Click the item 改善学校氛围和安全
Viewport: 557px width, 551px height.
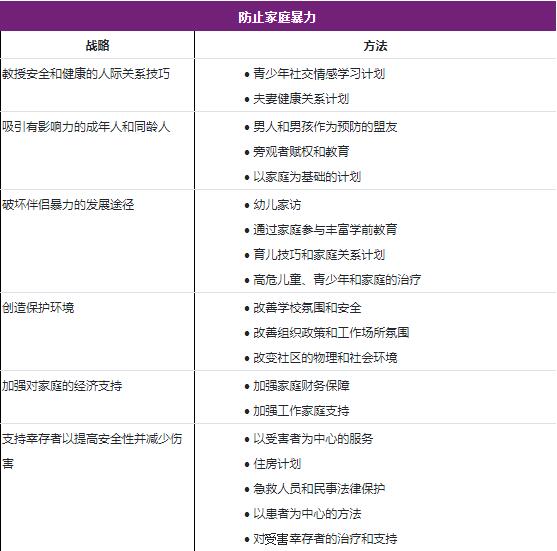[307, 307]
